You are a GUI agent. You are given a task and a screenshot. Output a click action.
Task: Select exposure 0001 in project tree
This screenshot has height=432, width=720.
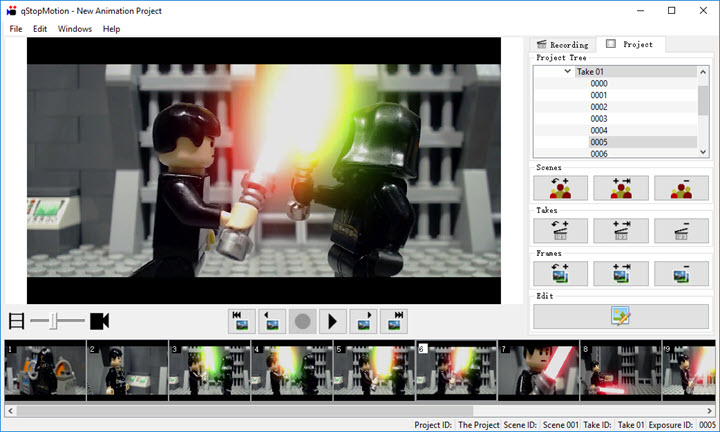pyautogui.click(x=599, y=95)
